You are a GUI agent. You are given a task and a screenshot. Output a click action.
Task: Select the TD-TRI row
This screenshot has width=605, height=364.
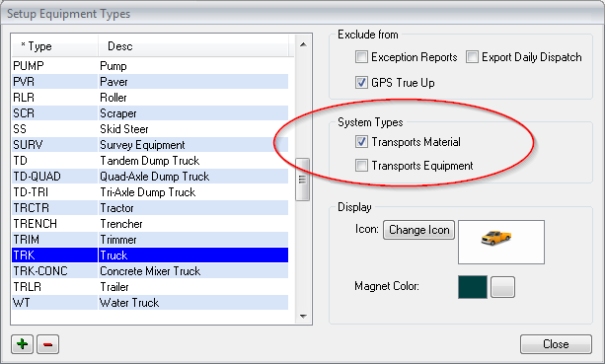150,192
